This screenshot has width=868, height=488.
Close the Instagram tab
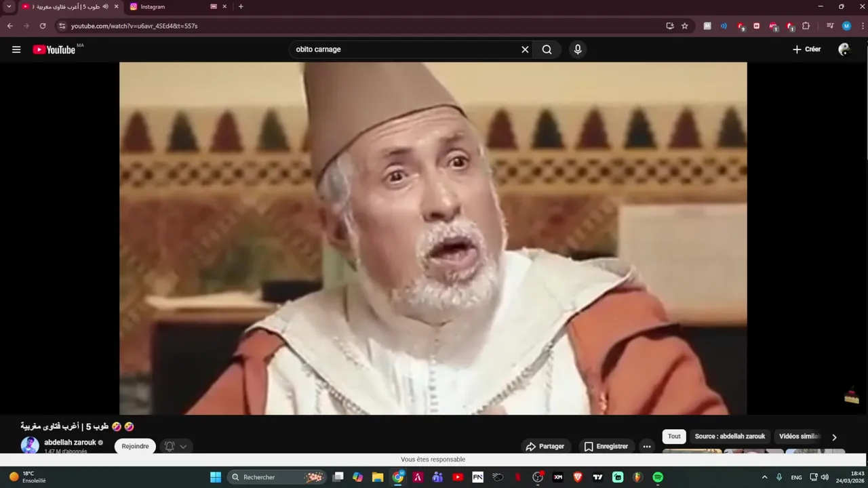click(224, 7)
